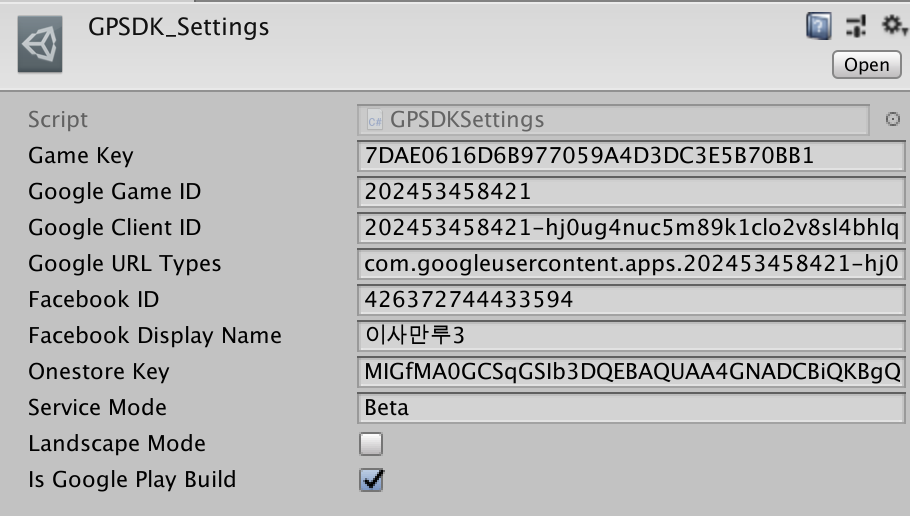Open the presets slider icon
Screen dimensions: 910x516
click(x=856, y=26)
